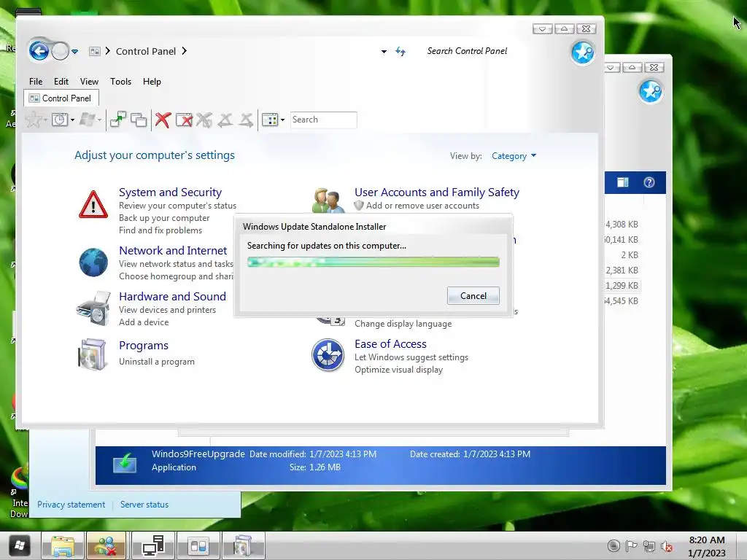Click the greyed close-right arrow icon
The width and height of the screenshot is (747, 560).
point(246,120)
